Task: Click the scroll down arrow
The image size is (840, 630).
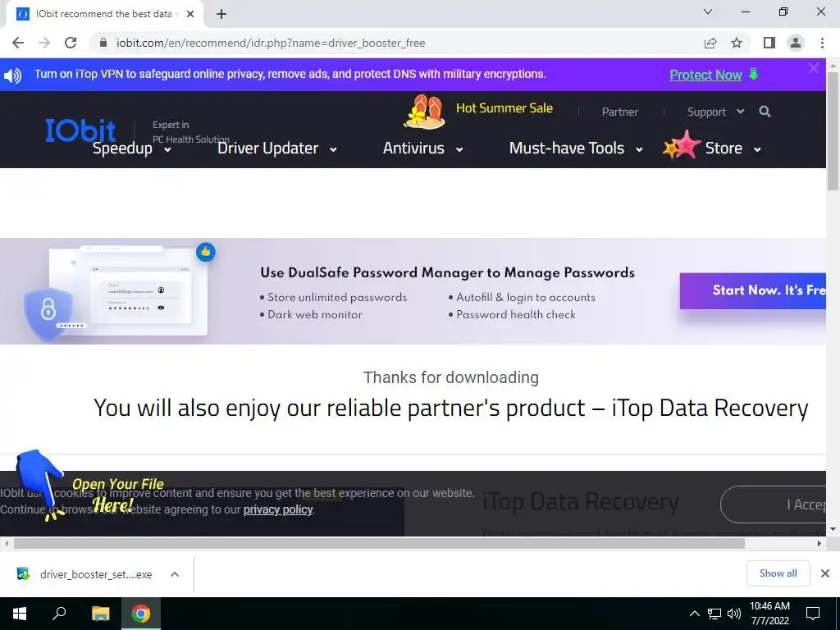Action: click(833, 529)
